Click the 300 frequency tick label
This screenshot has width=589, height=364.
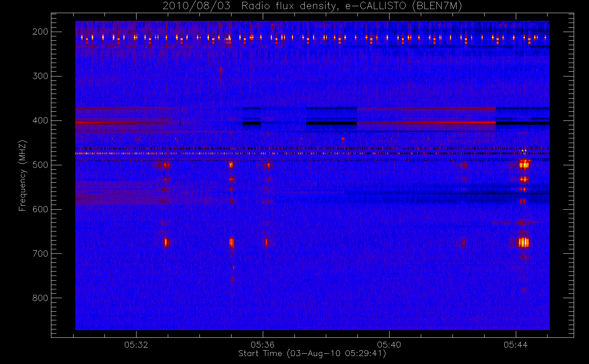pos(40,76)
